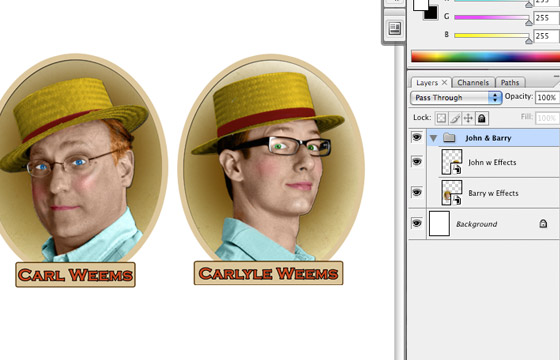The height and width of the screenshot is (360, 560).
Task: Open the Paths tab
Action: click(510, 83)
